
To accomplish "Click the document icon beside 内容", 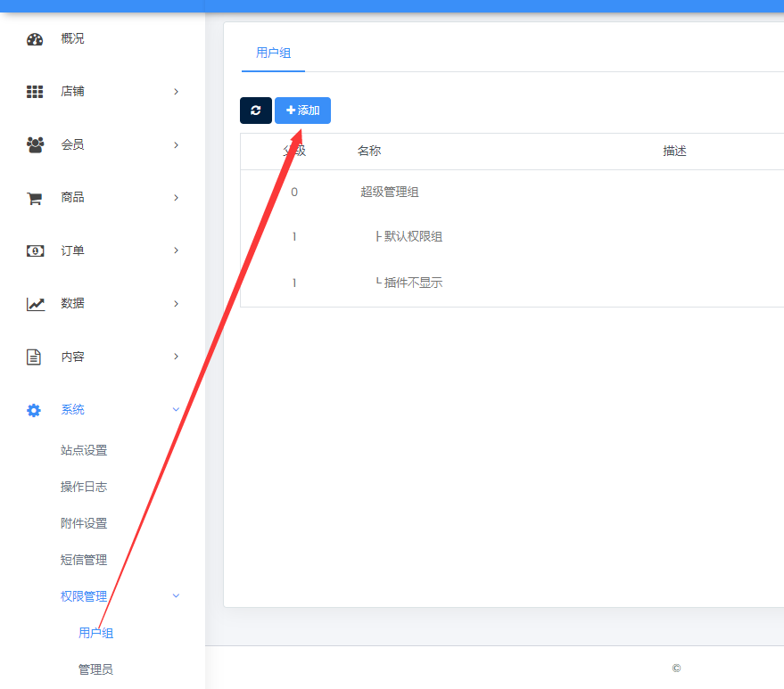I will (34, 357).
